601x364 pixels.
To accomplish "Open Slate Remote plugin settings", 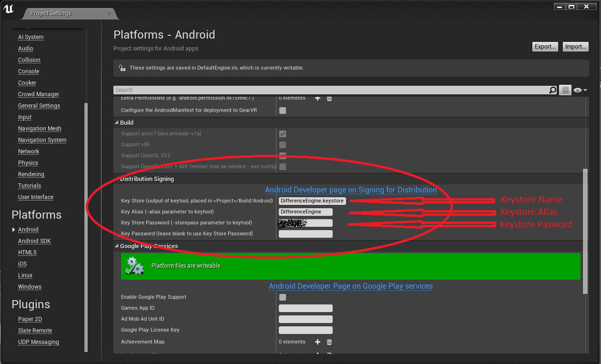I will [x=35, y=331].
